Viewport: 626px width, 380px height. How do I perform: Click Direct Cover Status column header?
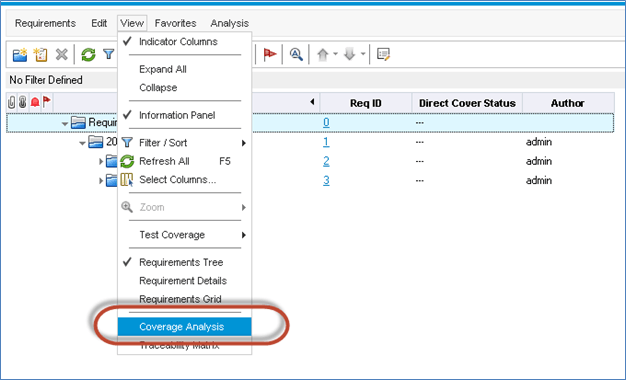click(x=467, y=103)
